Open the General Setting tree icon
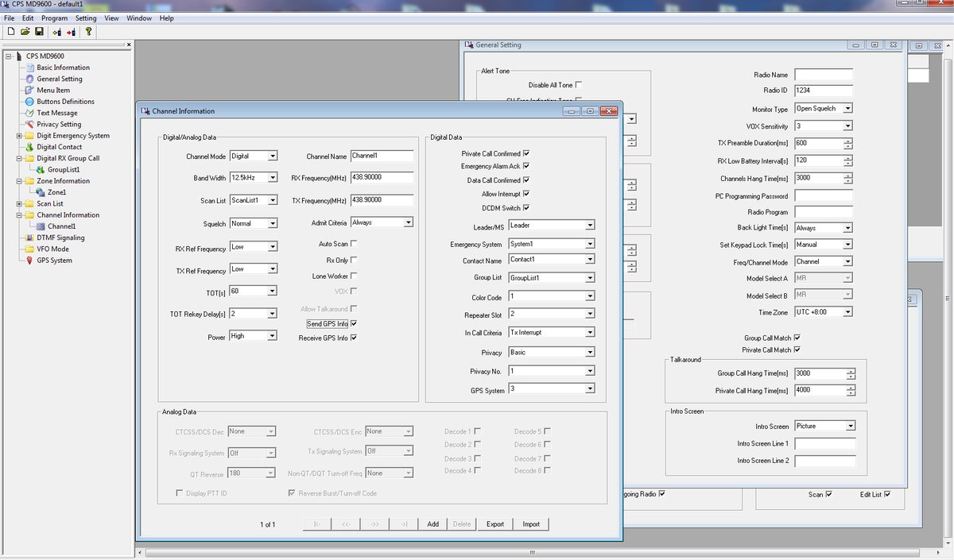 30,79
